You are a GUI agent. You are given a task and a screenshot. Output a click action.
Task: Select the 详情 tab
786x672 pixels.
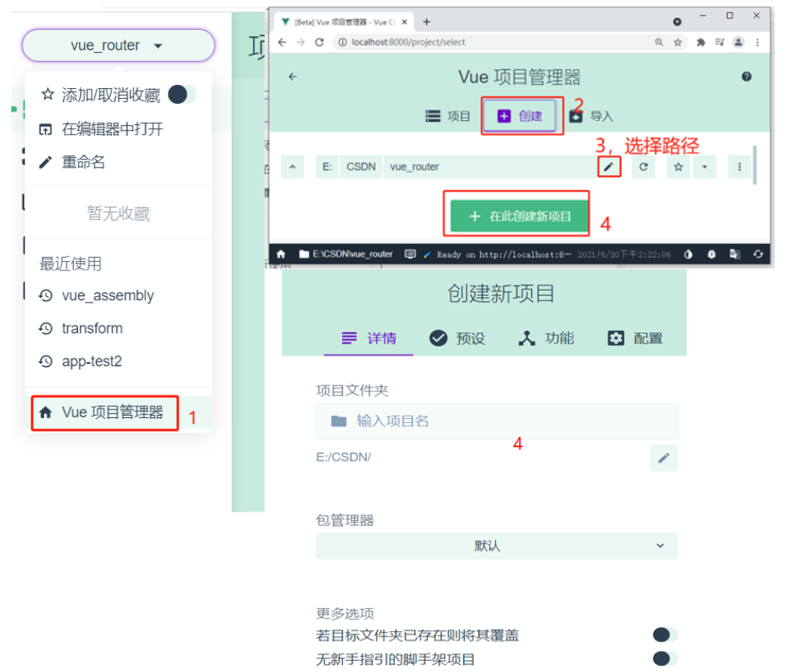369,338
